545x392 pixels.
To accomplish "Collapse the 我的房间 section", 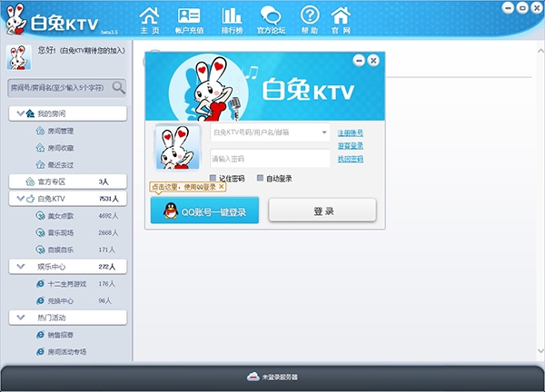I will 21,113.
